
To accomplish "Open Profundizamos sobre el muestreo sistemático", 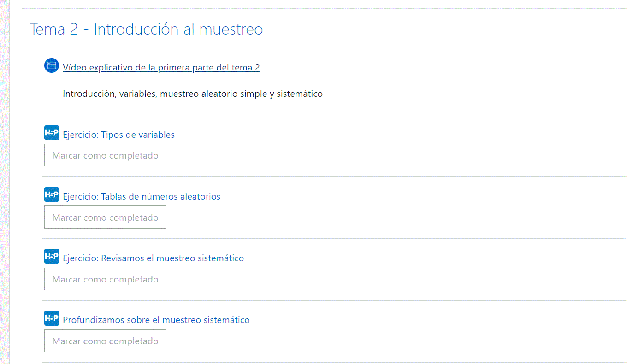I will pyautogui.click(x=156, y=320).
